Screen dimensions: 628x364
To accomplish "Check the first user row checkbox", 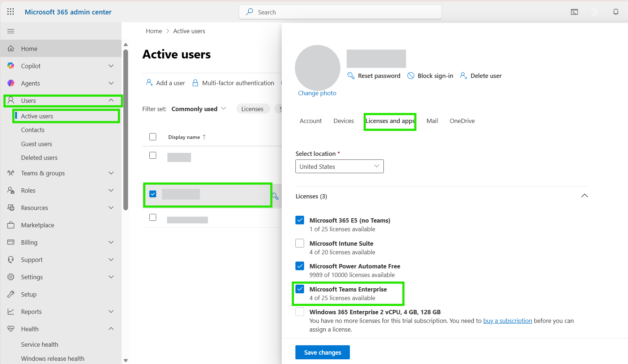I will [x=153, y=155].
